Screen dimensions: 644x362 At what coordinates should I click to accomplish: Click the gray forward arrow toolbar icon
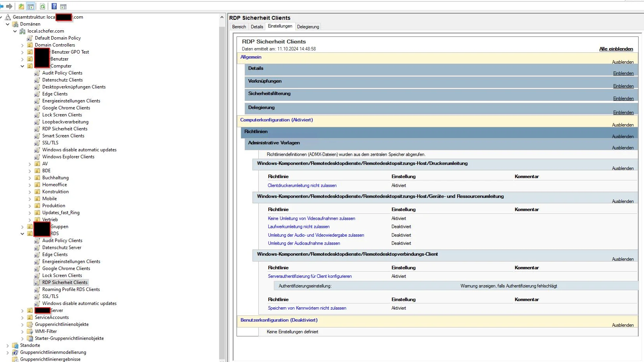pyautogui.click(x=9, y=6)
